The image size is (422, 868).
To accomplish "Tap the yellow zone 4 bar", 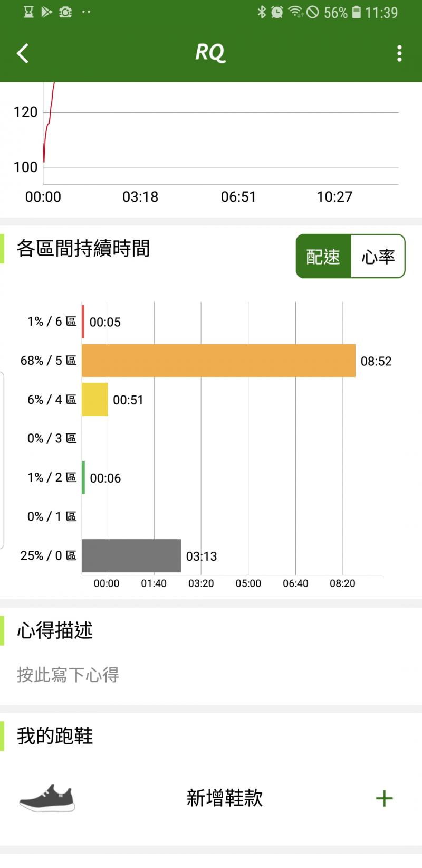I will click(95, 400).
